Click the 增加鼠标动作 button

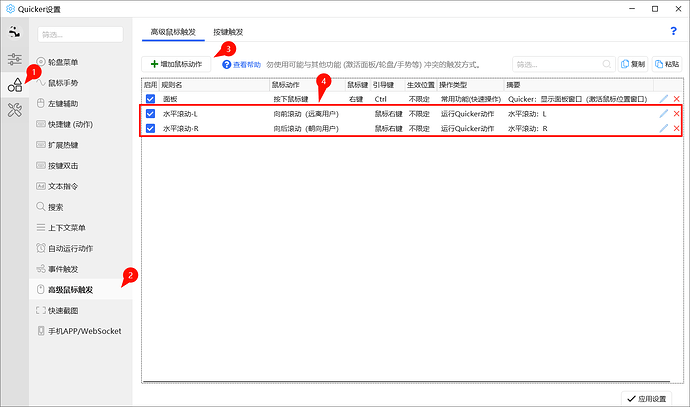pyautogui.click(x=175, y=64)
